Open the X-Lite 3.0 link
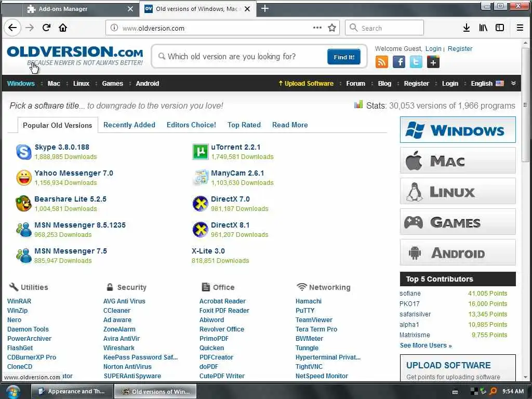This screenshot has height=399, width=532. pos(208,251)
